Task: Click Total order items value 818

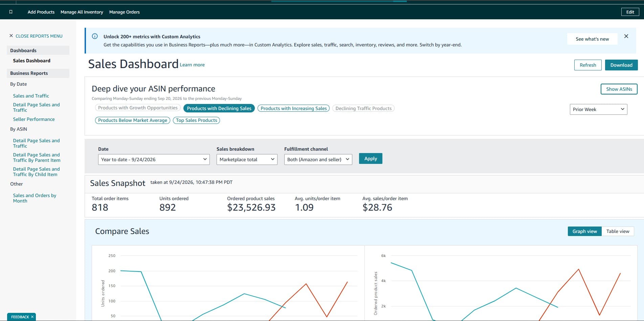Action: (x=100, y=207)
